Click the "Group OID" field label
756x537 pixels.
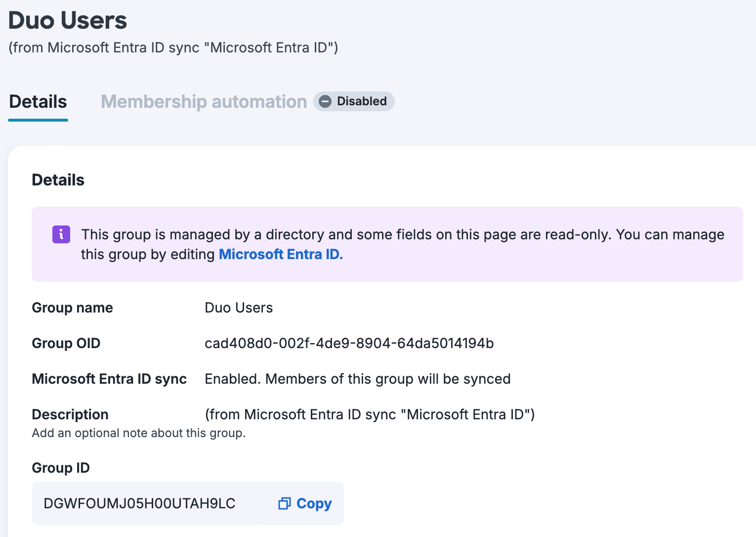(x=66, y=343)
